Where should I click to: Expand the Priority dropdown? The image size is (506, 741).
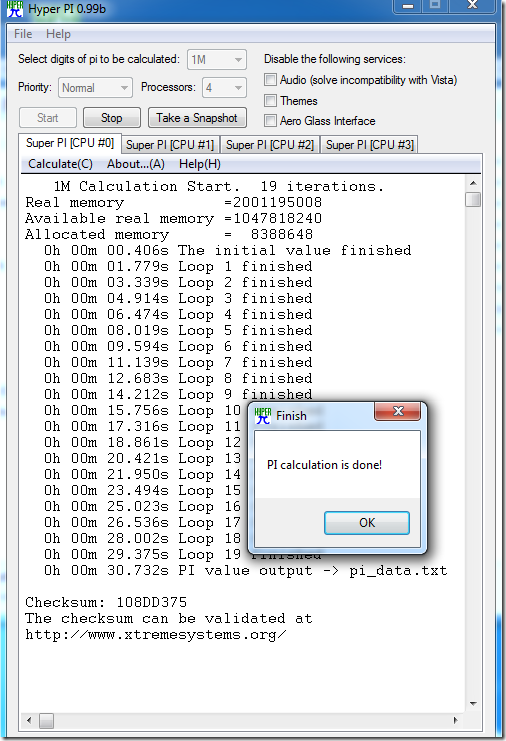point(95,88)
